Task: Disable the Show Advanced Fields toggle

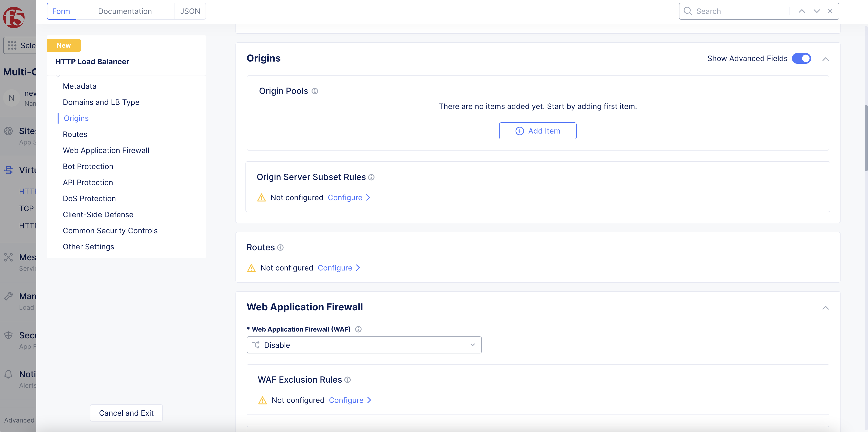Action: tap(801, 58)
